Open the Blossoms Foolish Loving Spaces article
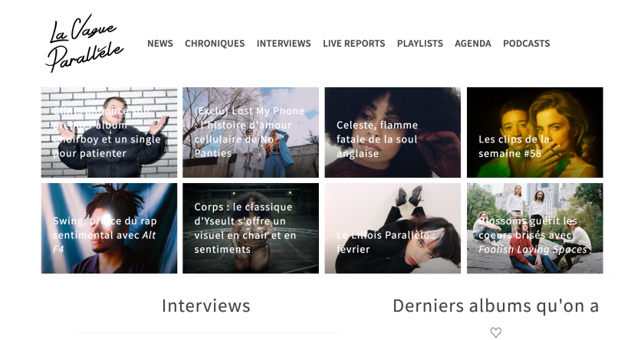This screenshot has width=644, height=340. (x=535, y=228)
